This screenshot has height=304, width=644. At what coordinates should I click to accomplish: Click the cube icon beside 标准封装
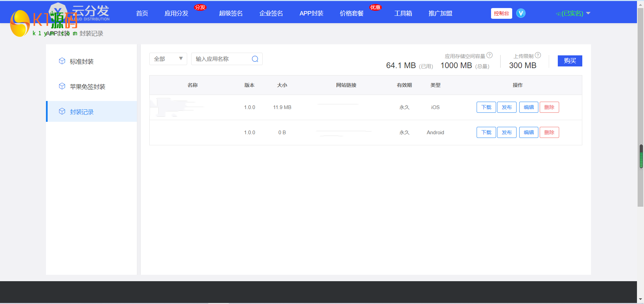(x=62, y=61)
